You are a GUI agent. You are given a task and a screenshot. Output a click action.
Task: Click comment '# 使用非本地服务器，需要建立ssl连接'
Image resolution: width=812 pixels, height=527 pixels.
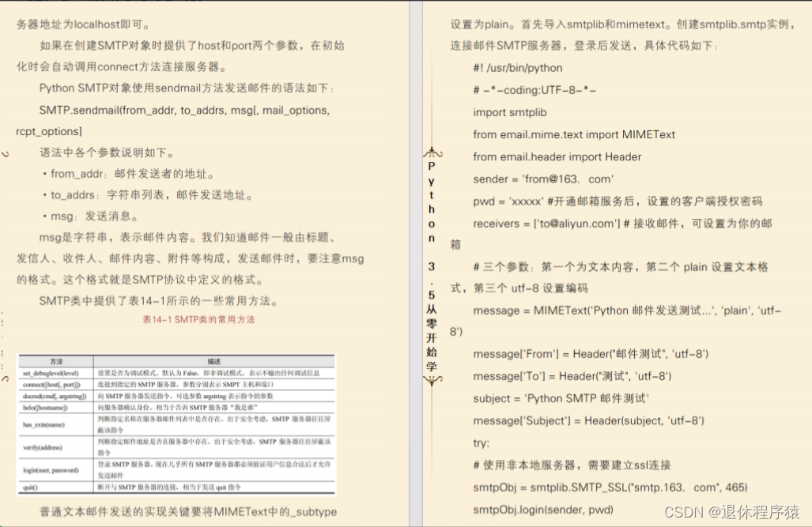coord(572,465)
